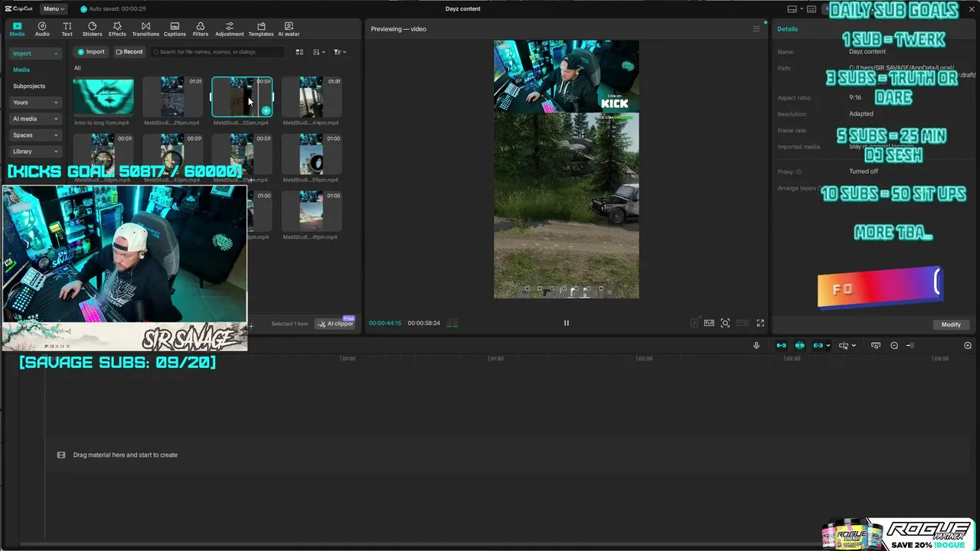Screen dimensions: 980x551
Task: Click the 01:00 mark on the timeline ruler
Action: (x=348, y=358)
